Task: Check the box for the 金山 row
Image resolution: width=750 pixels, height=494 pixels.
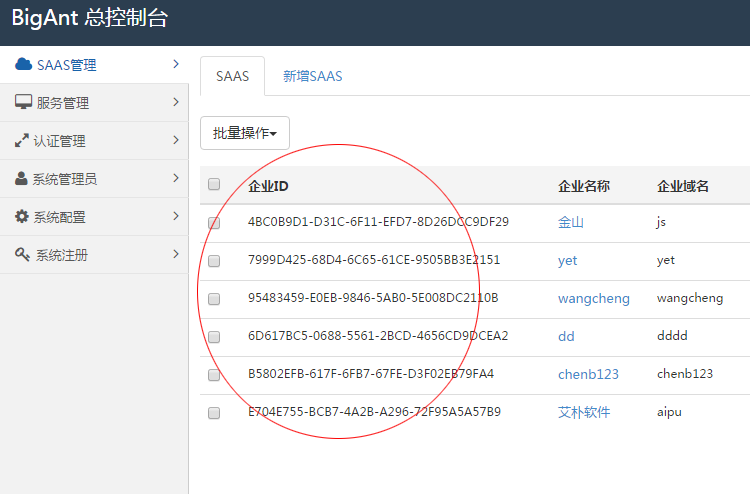Action: (214, 222)
